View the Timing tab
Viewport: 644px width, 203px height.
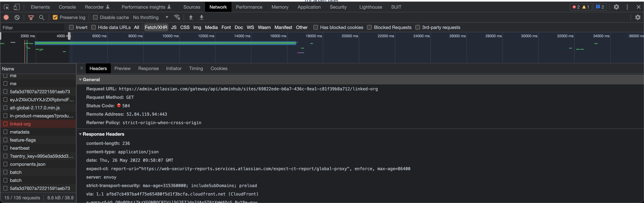pos(196,68)
